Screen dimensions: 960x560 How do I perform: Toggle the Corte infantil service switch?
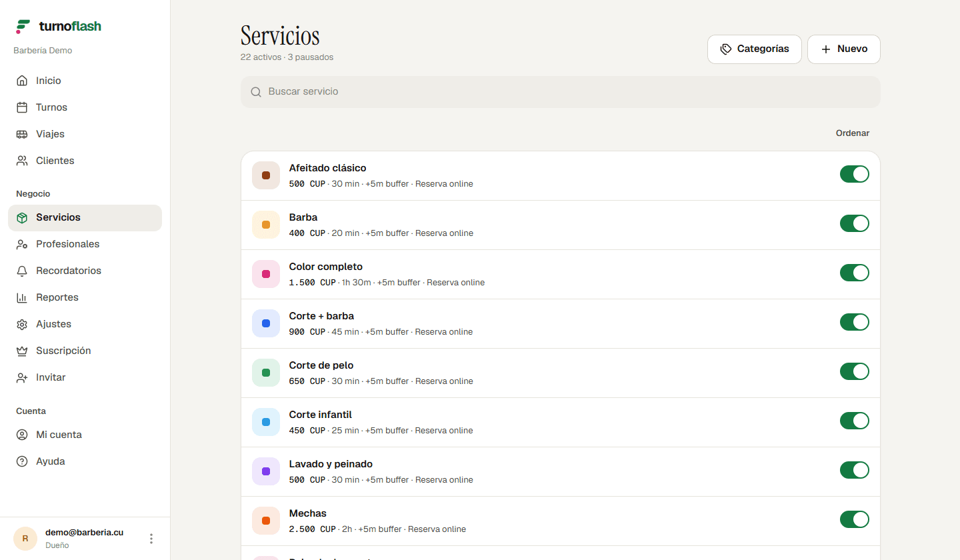tap(855, 421)
